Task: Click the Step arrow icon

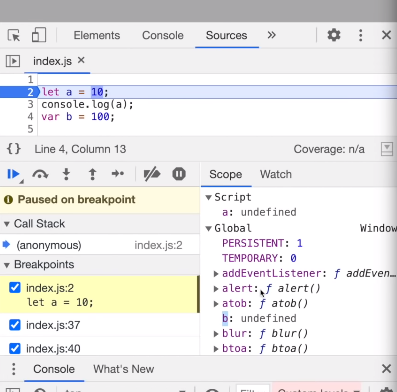Action: tap(118, 174)
